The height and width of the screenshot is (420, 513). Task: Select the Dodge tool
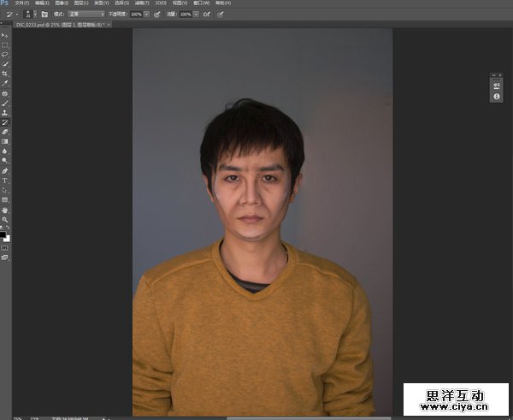pos(4,161)
